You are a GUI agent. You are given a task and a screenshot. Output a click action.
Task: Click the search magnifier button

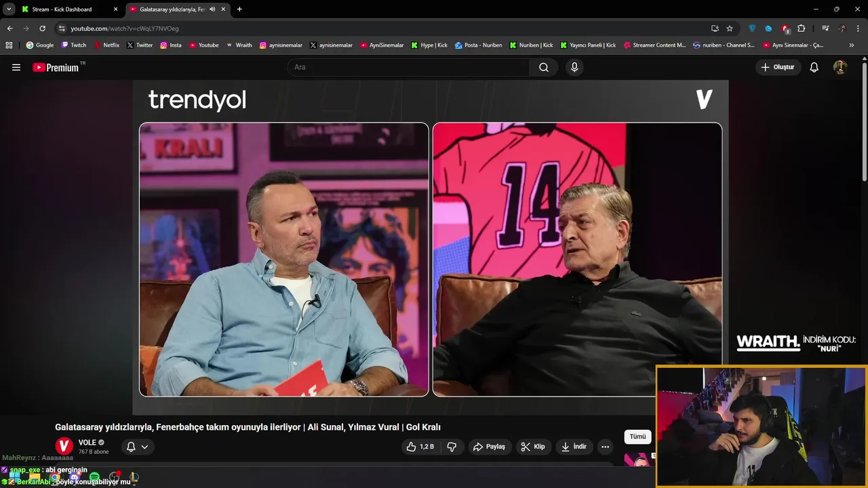coord(544,67)
